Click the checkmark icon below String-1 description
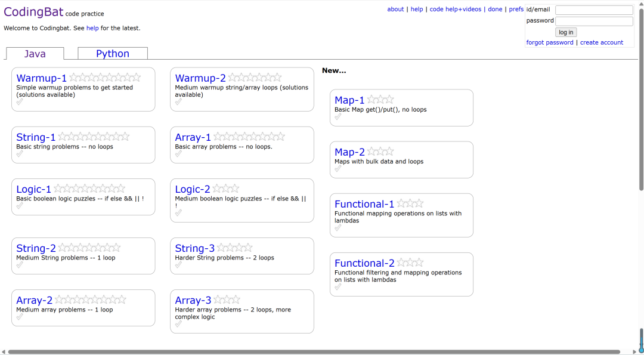The image size is (644, 355). point(19,154)
